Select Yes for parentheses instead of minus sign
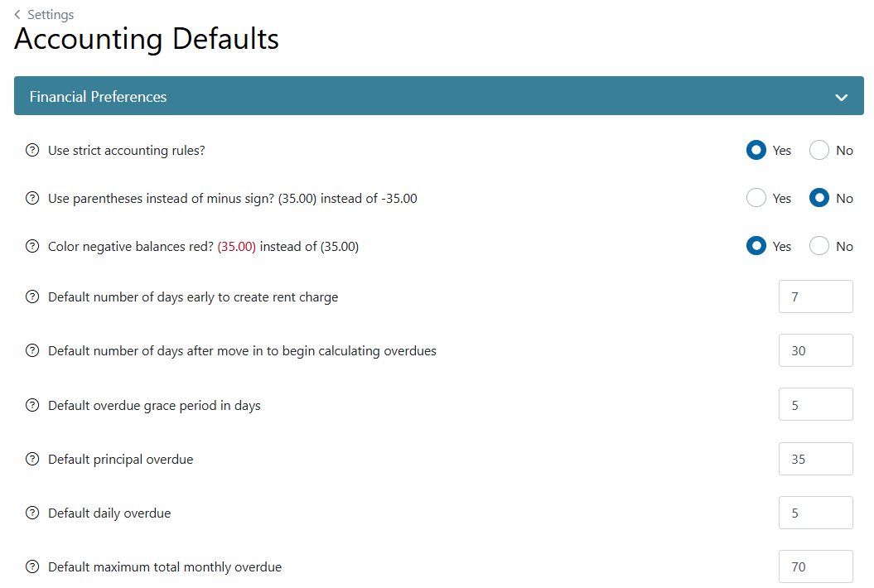This screenshot has height=588, width=874. [756, 198]
